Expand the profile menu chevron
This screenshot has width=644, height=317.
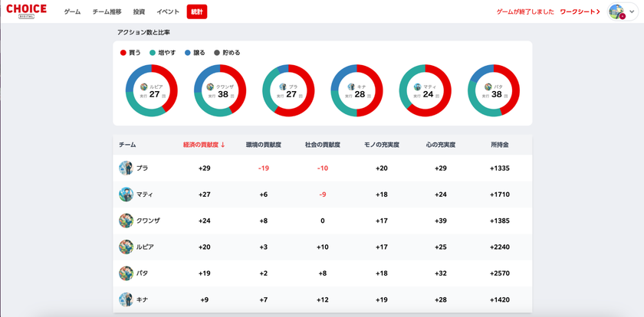point(632,12)
